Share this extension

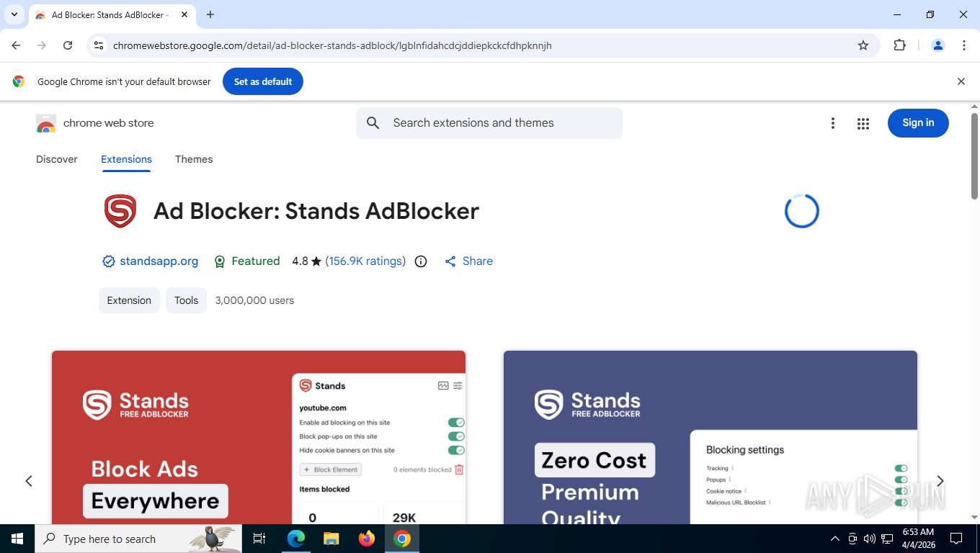[x=468, y=261]
